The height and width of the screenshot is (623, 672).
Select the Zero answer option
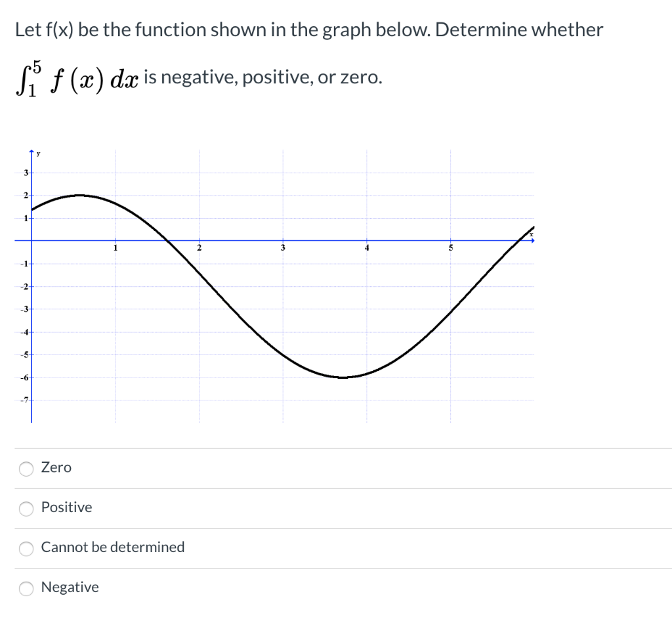click(26, 469)
